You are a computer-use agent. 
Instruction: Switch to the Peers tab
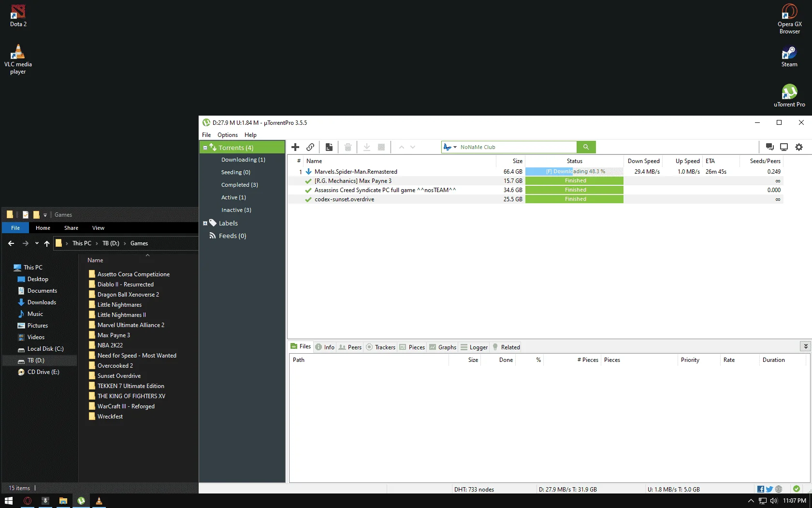point(350,347)
